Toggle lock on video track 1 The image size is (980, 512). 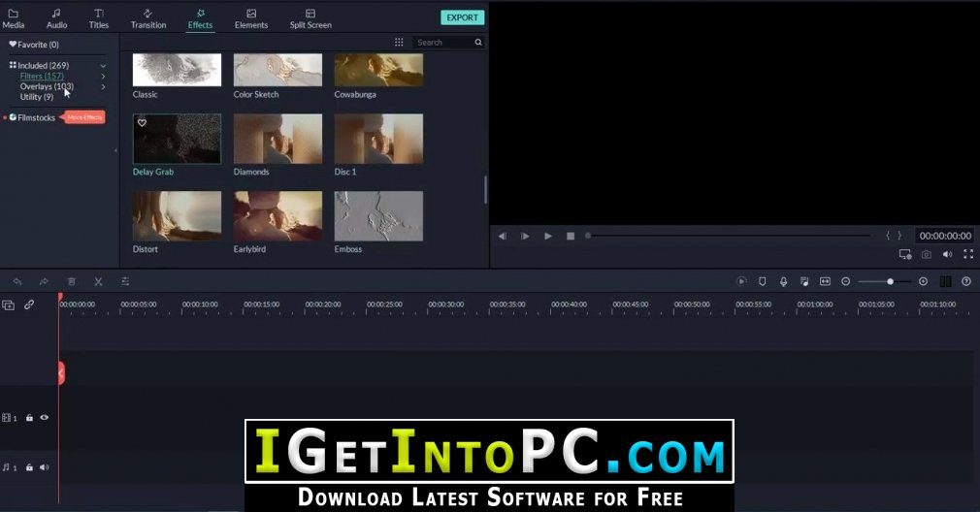(x=29, y=418)
